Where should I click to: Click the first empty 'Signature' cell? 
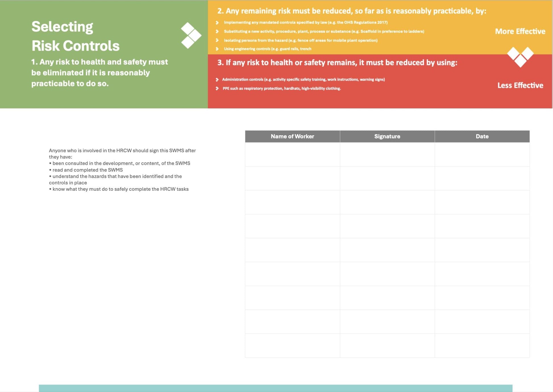387,154
